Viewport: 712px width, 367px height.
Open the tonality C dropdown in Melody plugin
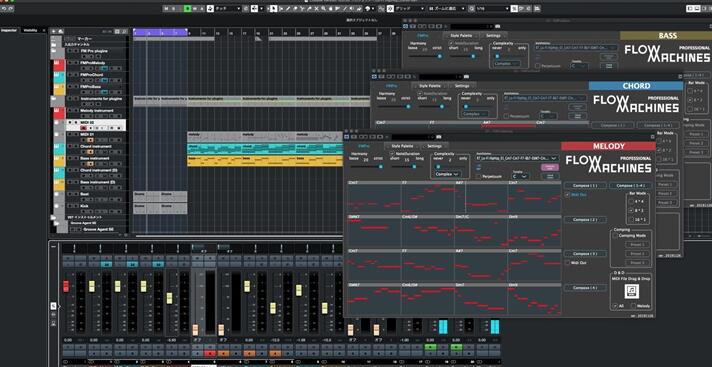click(520, 176)
